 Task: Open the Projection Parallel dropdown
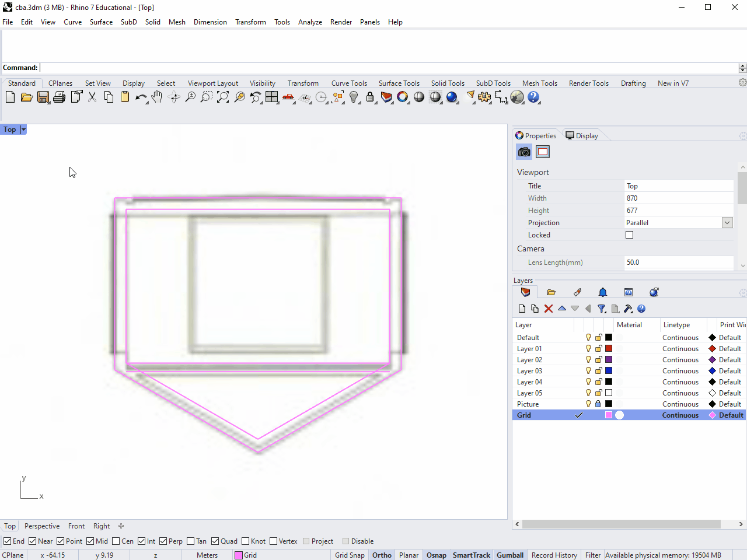point(727,223)
